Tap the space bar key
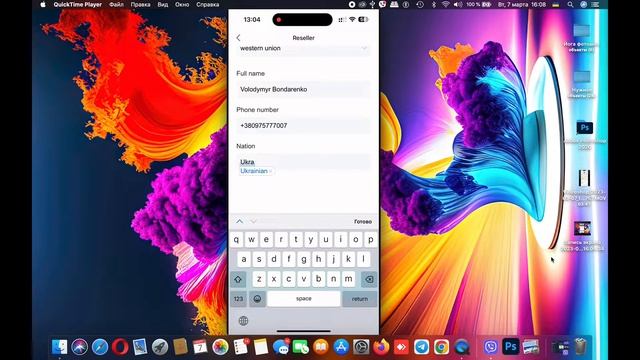Viewport: 640px width, 360px height. tap(304, 299)
